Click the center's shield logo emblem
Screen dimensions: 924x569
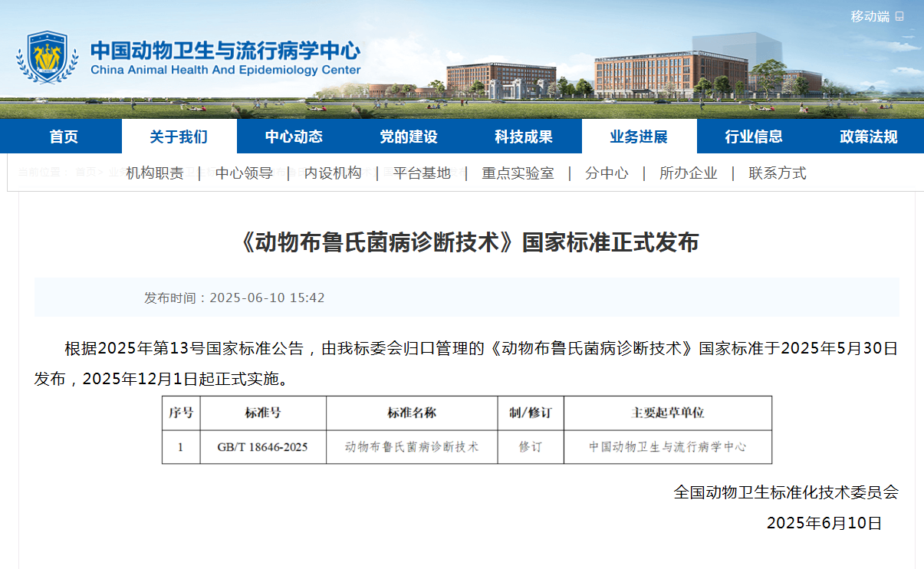coord(48,58)
